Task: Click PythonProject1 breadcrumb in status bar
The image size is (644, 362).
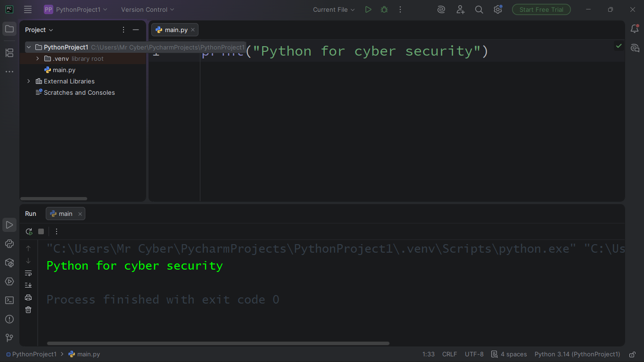Action: (32, 354)
